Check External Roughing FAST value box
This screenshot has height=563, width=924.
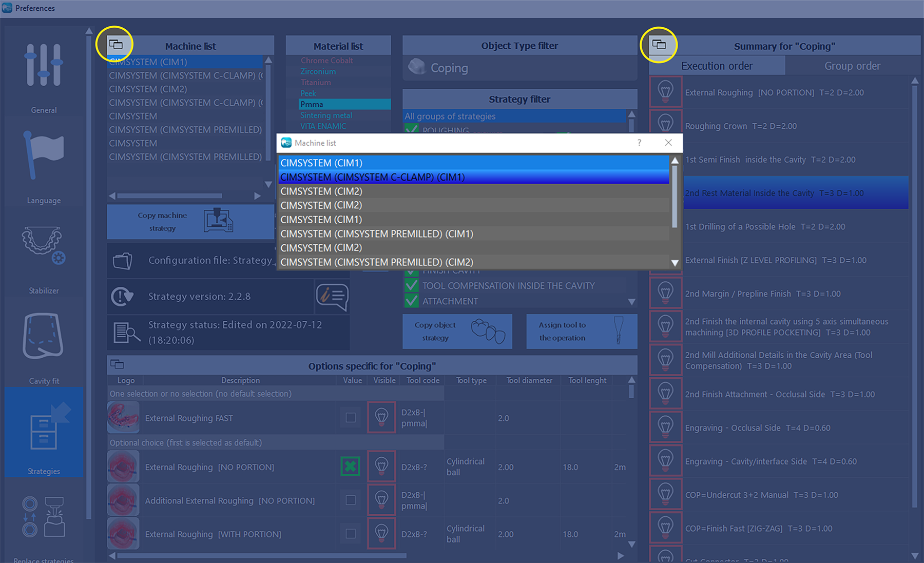coord(351,418)
